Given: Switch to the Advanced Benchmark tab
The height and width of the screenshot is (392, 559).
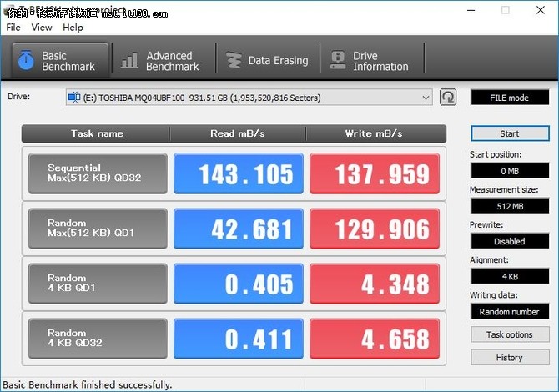Looking at the screenshot, I should 164,61.
